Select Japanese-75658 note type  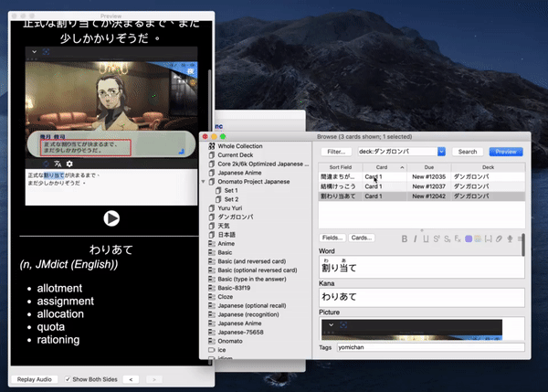click(240, 333)
